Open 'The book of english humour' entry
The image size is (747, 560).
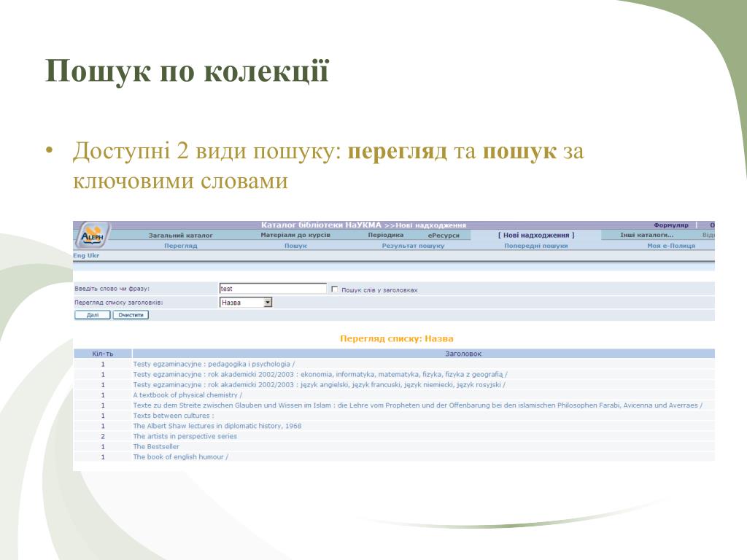click(181, 456)
